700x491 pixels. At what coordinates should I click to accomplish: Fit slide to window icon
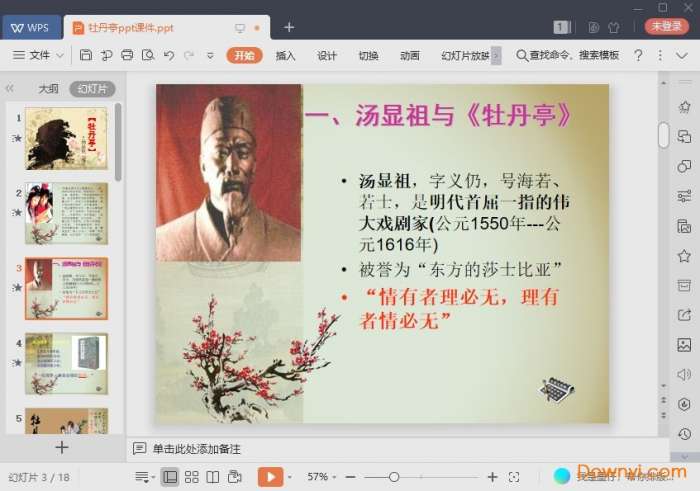(x=514, y=477)
